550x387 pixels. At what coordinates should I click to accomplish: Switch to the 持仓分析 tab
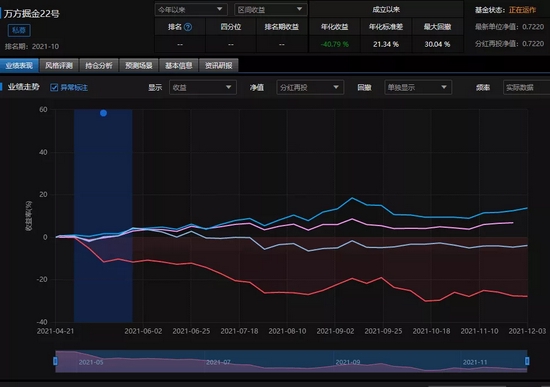click(99, 66)
